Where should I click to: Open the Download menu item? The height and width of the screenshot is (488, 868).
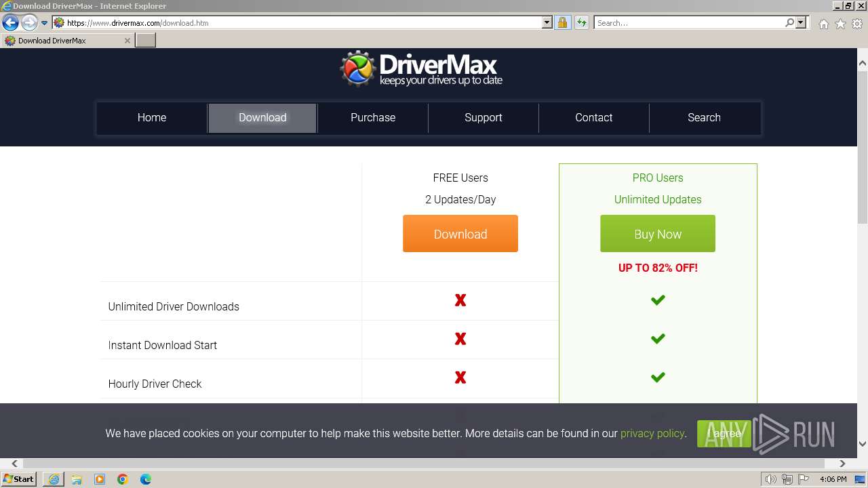coord(262,118)
